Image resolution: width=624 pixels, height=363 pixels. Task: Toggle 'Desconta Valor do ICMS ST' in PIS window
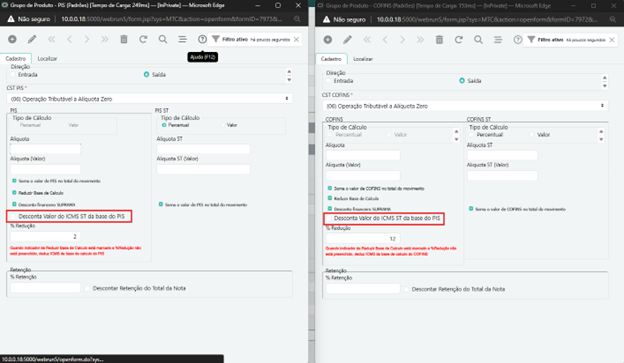(x=13, y=217)
